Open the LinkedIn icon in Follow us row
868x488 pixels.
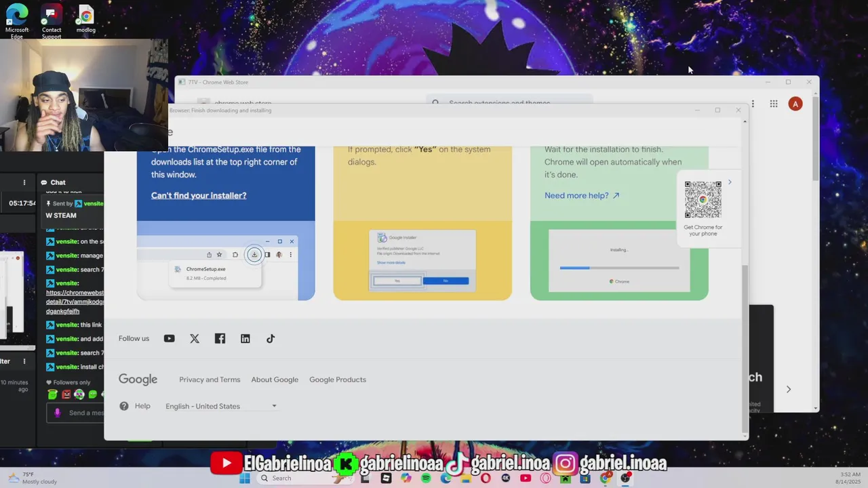[245, 339]
